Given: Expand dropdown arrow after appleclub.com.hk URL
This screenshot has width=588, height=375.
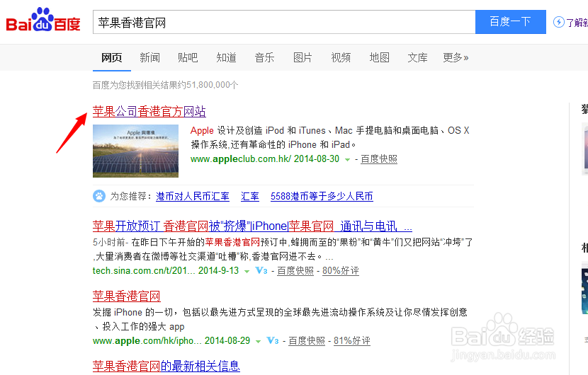Looking at the screenshot, I should point(348,160).
